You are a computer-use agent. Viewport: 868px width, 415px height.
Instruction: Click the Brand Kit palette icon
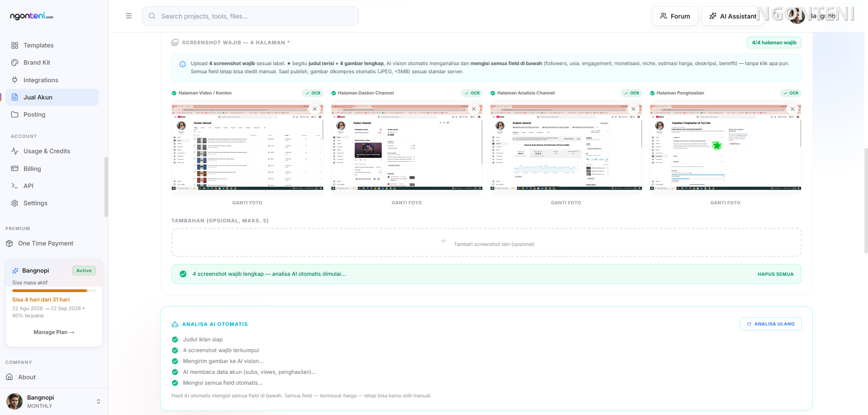click(x=14, y=62)
